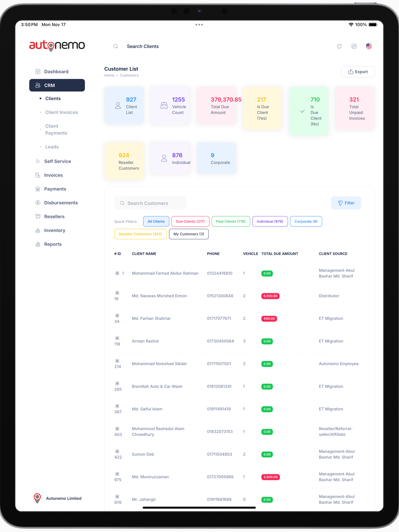Image resolution: width=399 pixels, height=532 pixels.
Task: Open the Self Service menu
Action: point(57,161)
